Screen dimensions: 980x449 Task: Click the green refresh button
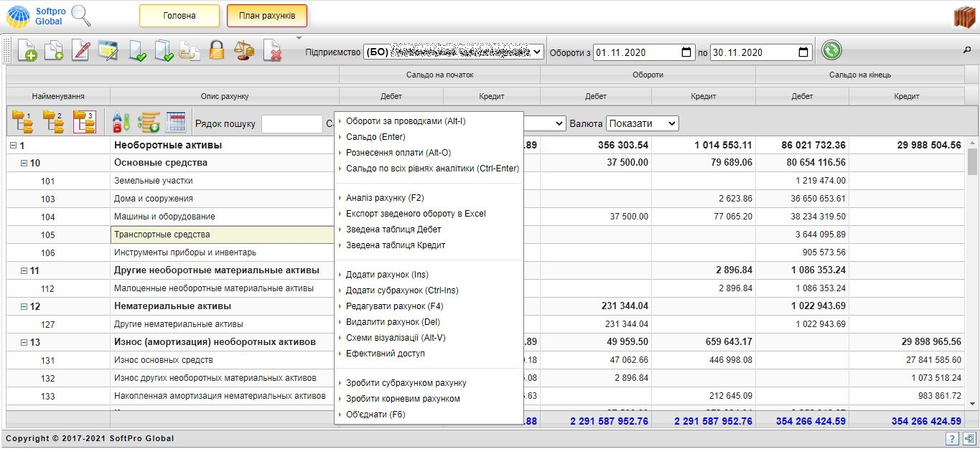[831, 50]
